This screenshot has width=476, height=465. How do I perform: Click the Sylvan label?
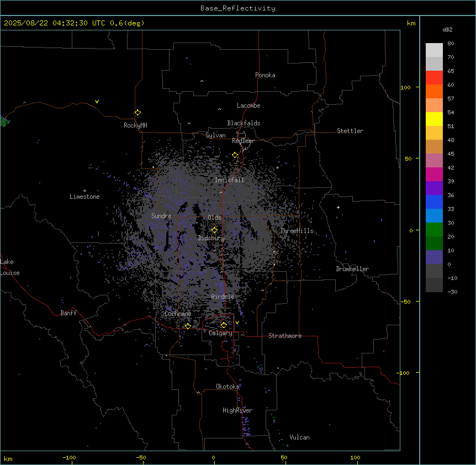(215, 135)
